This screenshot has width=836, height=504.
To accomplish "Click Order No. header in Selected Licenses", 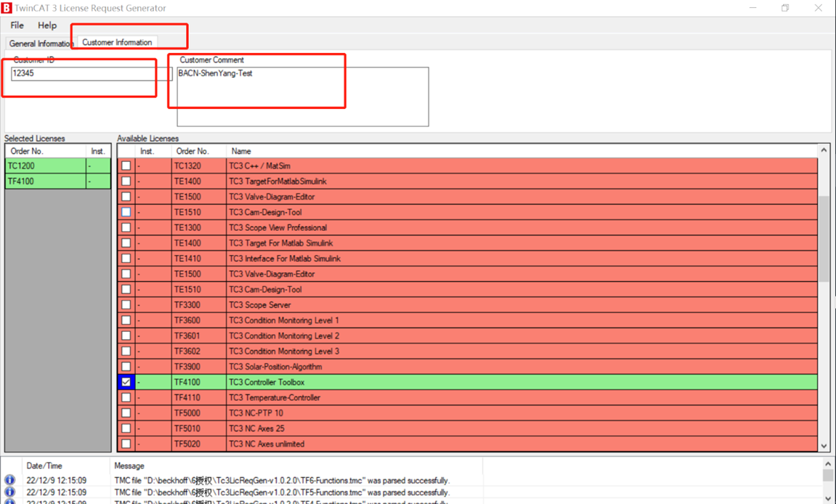I will tap(45, 151).
